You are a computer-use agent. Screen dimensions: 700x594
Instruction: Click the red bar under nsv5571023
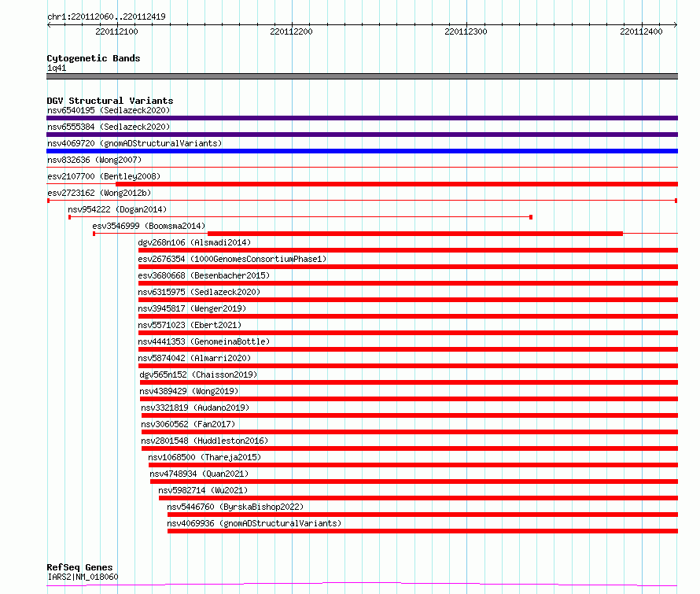[x=408, y=333]
